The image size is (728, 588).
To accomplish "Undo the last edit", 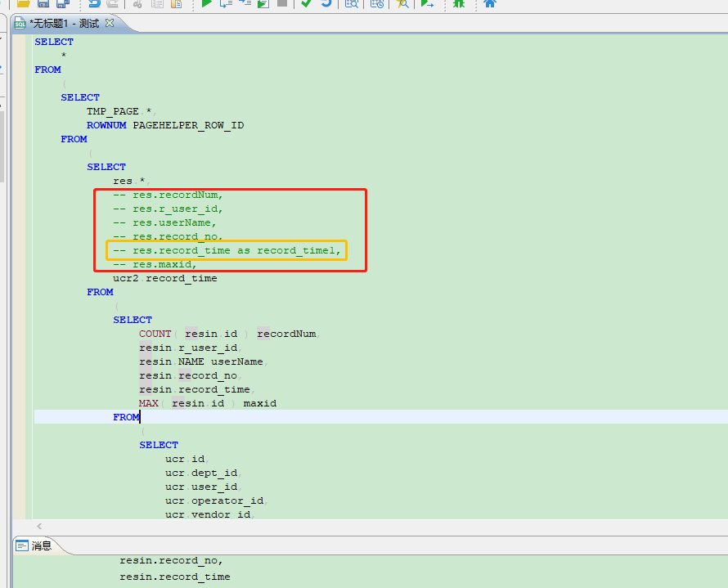I will click(x=94, y=3).
